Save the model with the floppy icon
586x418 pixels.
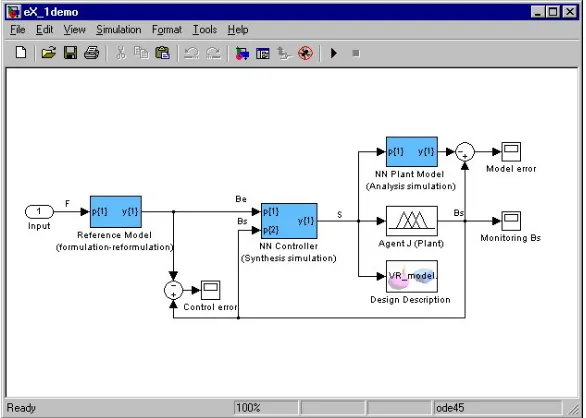(70, 53)
